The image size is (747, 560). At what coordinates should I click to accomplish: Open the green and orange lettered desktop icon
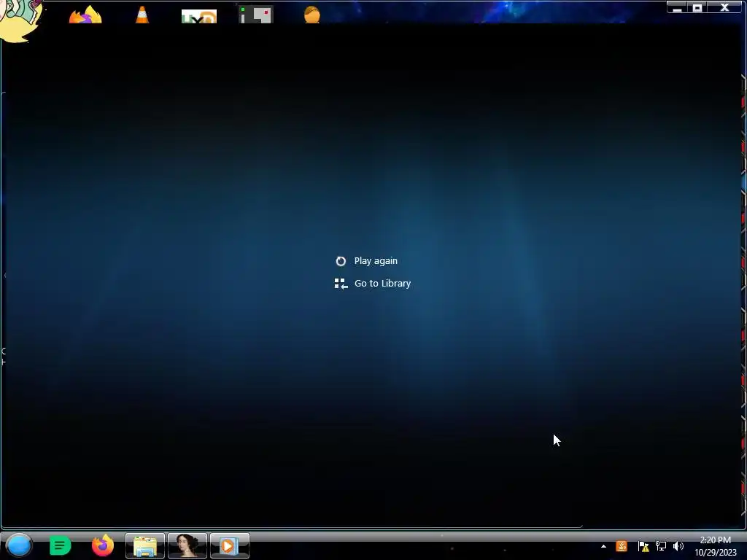point(199,16)
